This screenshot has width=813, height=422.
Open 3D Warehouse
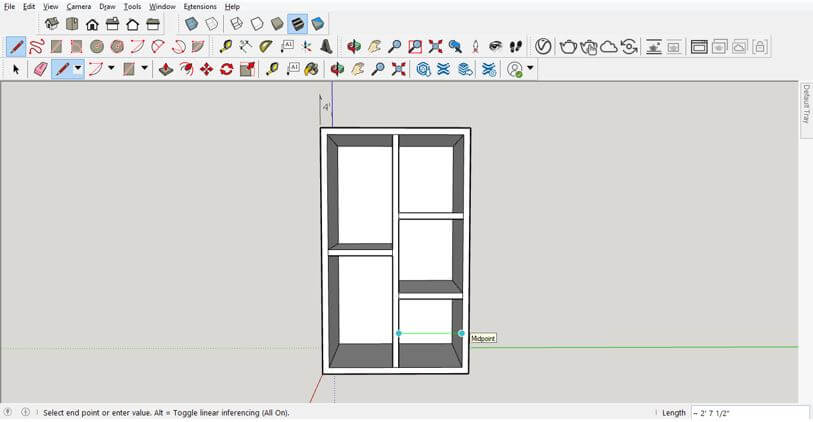[x=424, y=69]
